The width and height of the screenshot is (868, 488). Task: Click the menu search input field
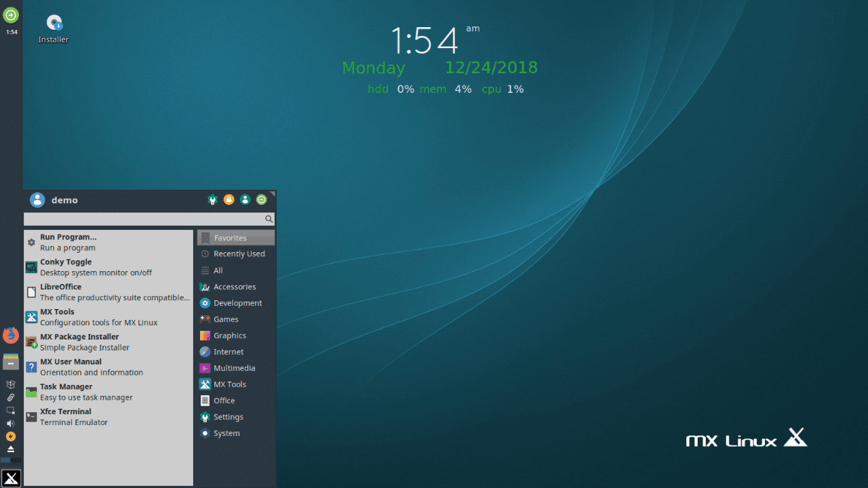(149, 219)
